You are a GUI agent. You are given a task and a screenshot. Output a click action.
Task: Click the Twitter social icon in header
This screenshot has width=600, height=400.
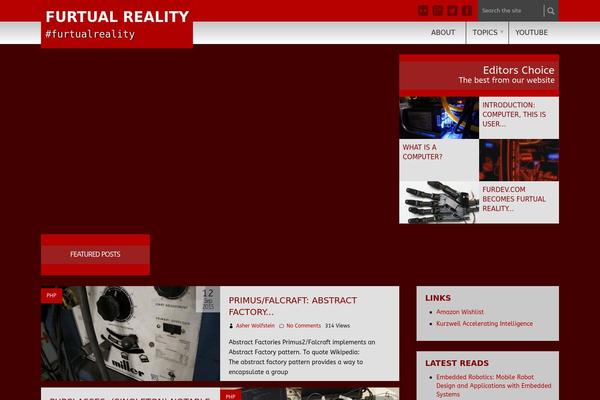[452, 11]
